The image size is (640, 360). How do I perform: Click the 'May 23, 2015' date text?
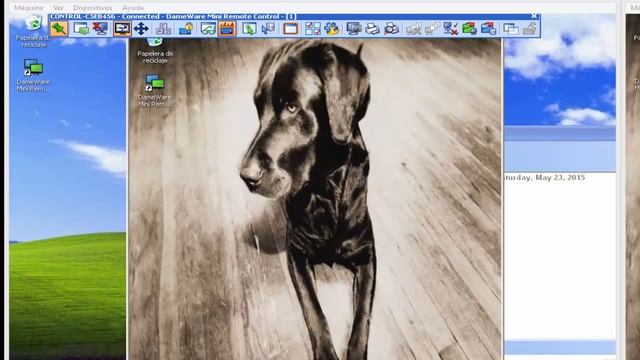[x=559, y=178]
